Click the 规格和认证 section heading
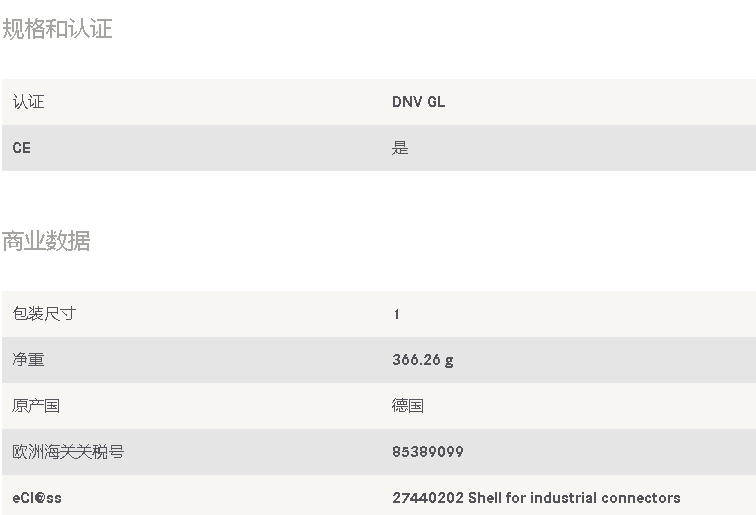Screen dimensions: 756x515 [57, 28]
